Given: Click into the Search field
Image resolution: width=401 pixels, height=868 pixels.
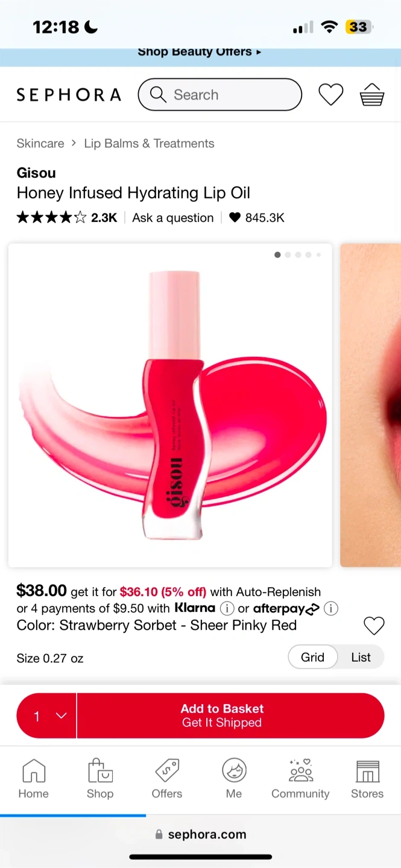Looking at the screenshot, I should coord(220,95).
